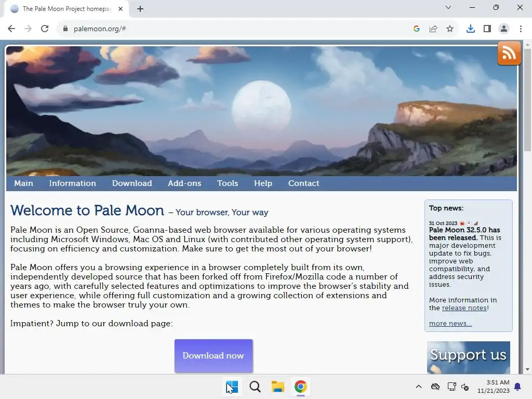Click the page vertical scrollbar thumb
The height and width of the screenshot is (399, 532).
528,100
